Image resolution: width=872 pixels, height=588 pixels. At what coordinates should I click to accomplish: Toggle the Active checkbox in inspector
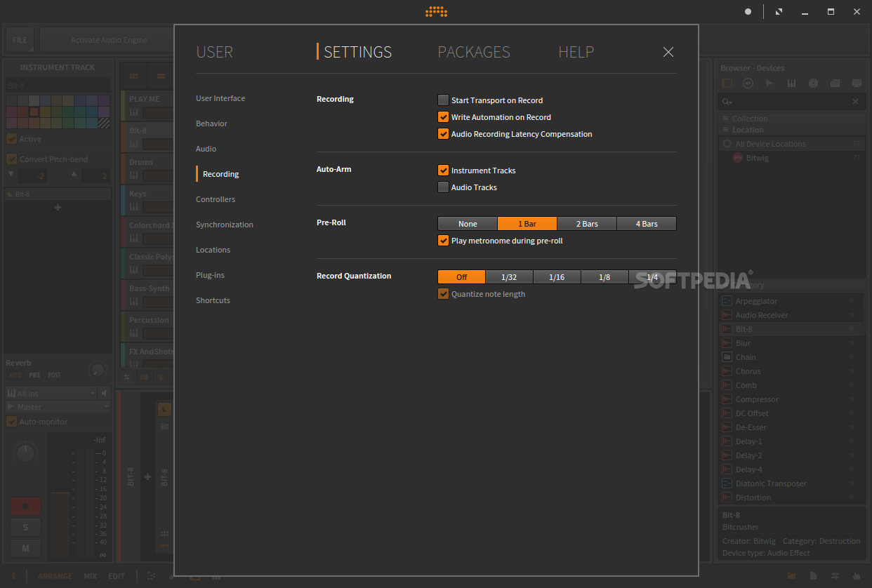coord(11,139)
